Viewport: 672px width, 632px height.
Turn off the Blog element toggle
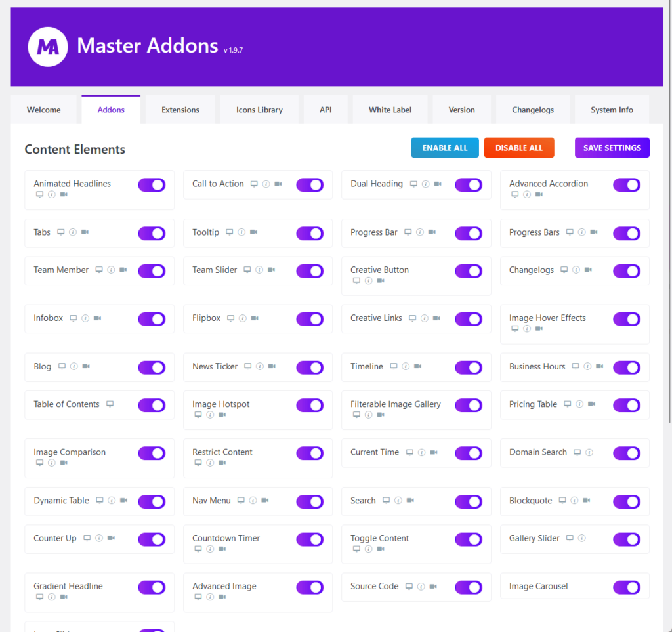152,368
